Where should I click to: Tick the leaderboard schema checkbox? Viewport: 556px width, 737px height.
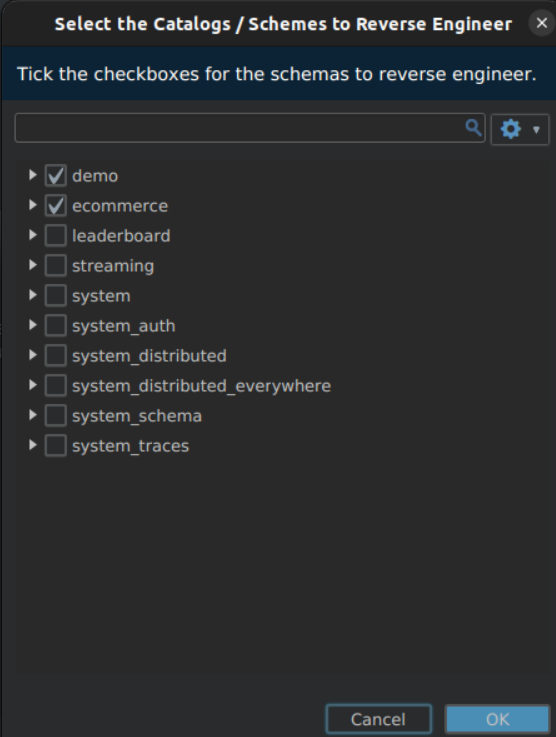55,235
